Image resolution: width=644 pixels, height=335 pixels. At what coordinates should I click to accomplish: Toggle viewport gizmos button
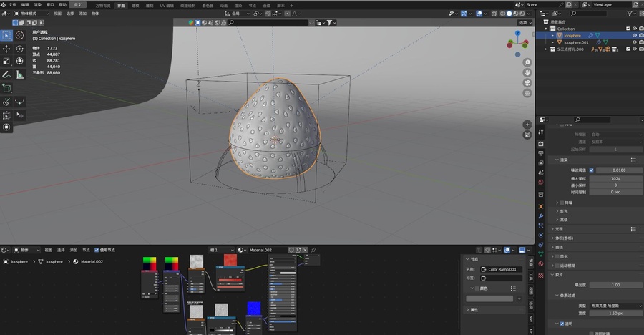coord(464,14)
